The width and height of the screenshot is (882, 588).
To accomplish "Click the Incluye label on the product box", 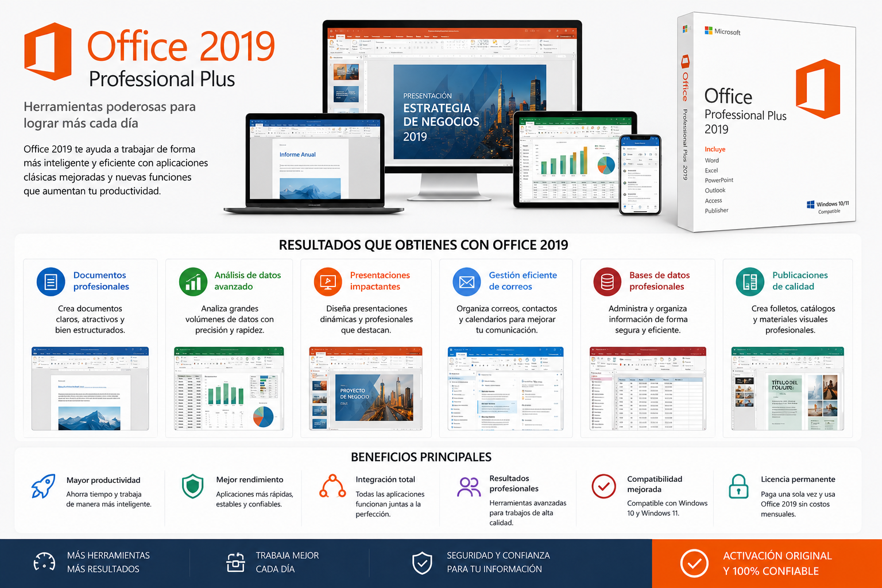I will pos(715,149).
